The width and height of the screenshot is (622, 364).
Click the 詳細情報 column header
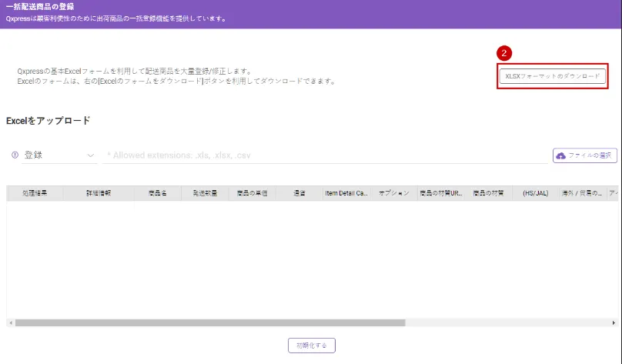99,193
